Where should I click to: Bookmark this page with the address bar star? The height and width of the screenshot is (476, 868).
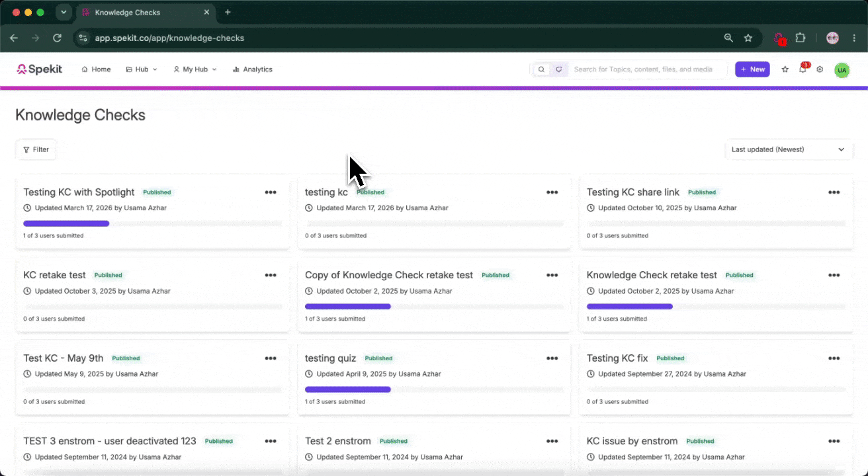748,38
